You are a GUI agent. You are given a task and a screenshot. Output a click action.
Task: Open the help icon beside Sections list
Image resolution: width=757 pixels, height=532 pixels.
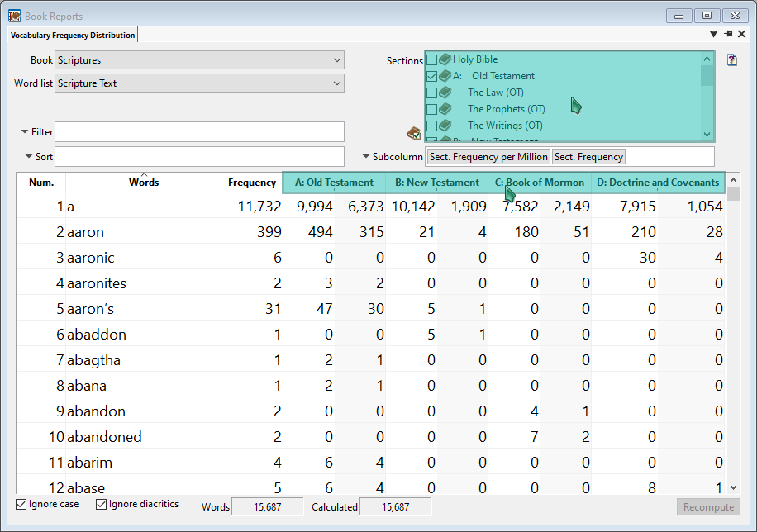pos(732,59)
